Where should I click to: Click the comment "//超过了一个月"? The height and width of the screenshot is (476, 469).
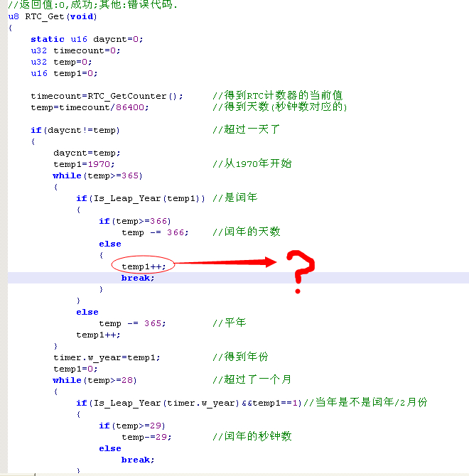(252, 379)
